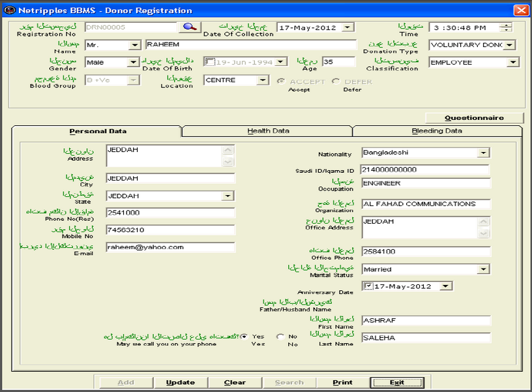Viewport: 532px width, 392px height.
Task: Click the Office Phone field
Action: pyautogui.click(x=426, y=252)
